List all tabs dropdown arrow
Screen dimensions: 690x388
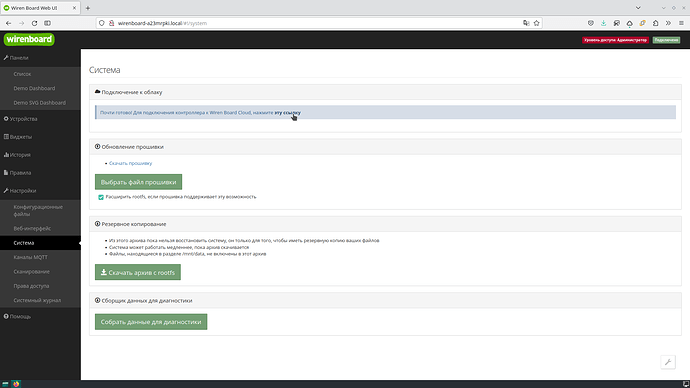click(638, 8)
